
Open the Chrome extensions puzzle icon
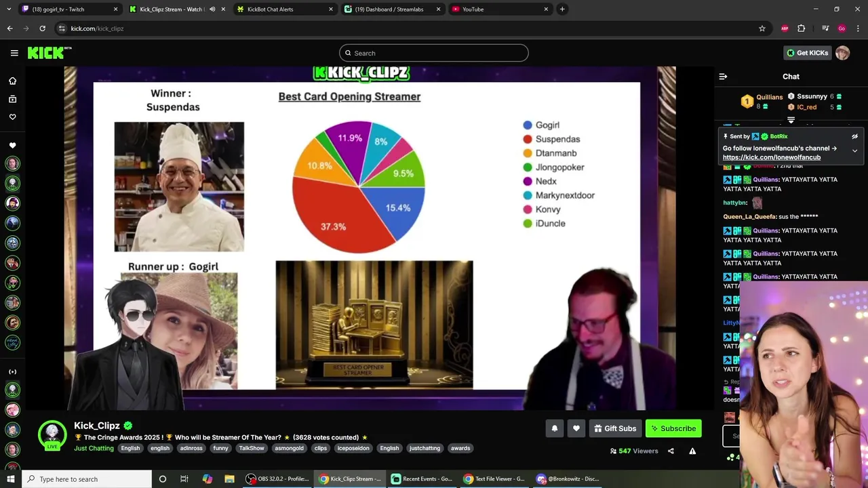coord(802,28)
